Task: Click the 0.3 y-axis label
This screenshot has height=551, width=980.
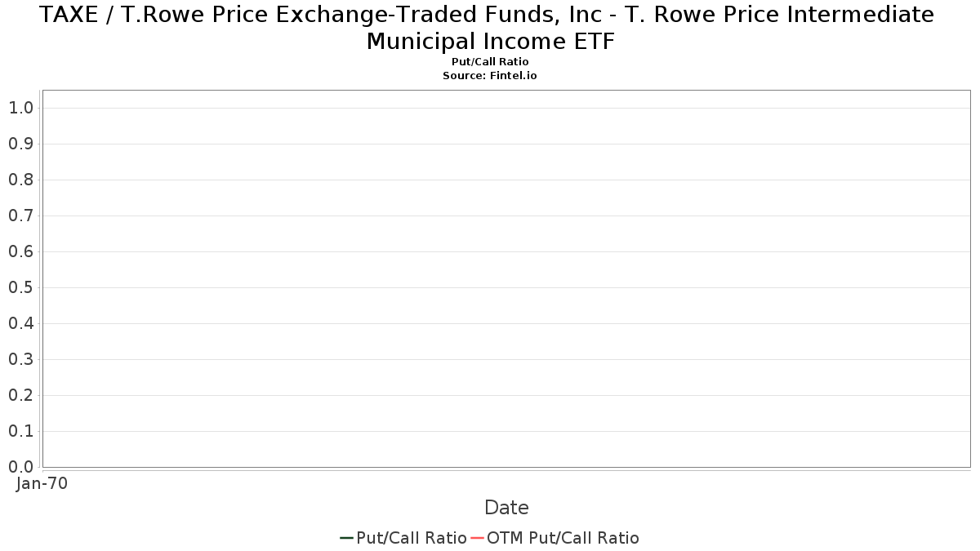Action: [21, 359]
